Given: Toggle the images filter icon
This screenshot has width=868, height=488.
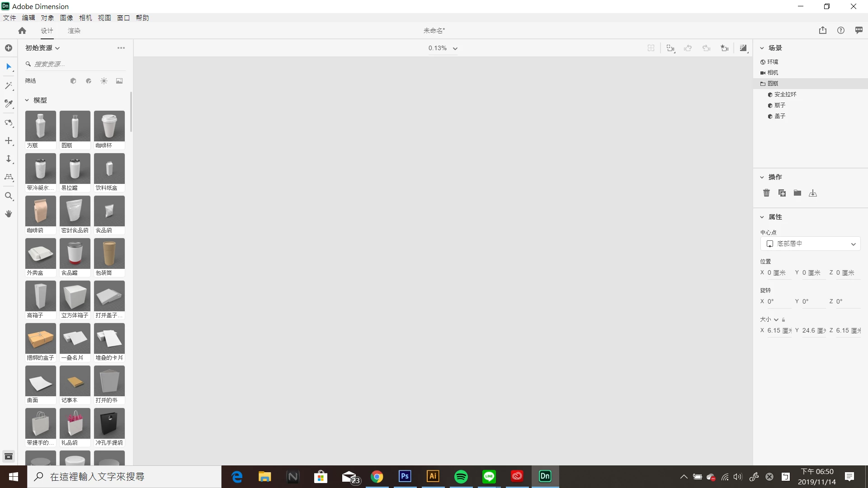Looking at the screenshot, I should coord(119,81).
